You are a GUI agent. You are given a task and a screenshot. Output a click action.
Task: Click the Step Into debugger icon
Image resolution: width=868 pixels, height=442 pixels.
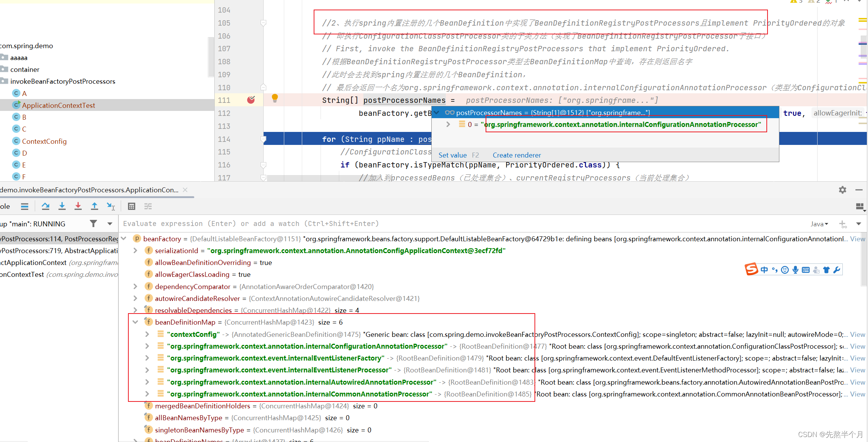click(x=62, y=206)
